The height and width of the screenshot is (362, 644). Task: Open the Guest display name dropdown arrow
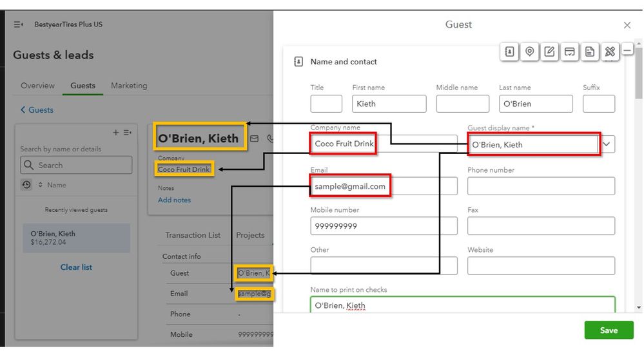click(x=607, y=144)
